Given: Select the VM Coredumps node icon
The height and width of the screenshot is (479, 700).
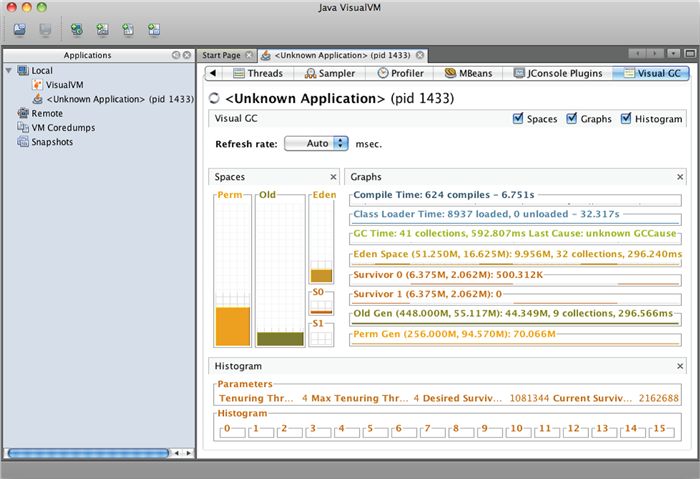Looking at the screenshot, I should (23, 128).
